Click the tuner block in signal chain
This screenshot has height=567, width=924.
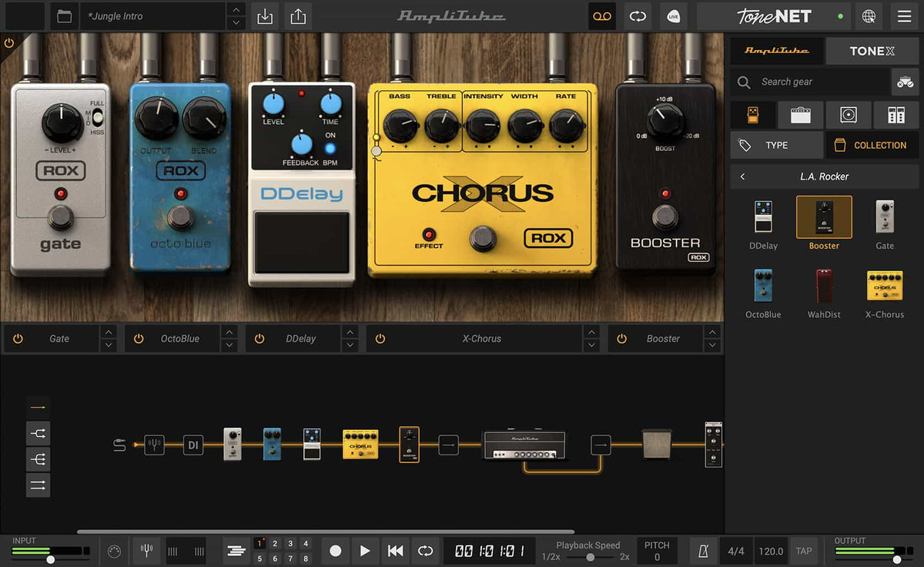point(154,445)
